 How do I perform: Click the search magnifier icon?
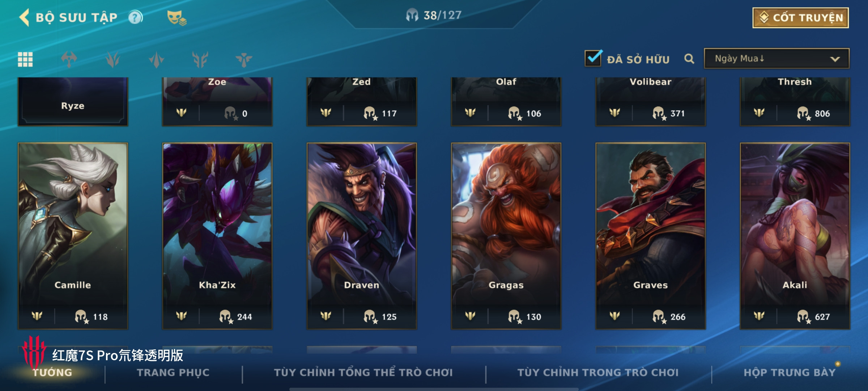[689, 59]
